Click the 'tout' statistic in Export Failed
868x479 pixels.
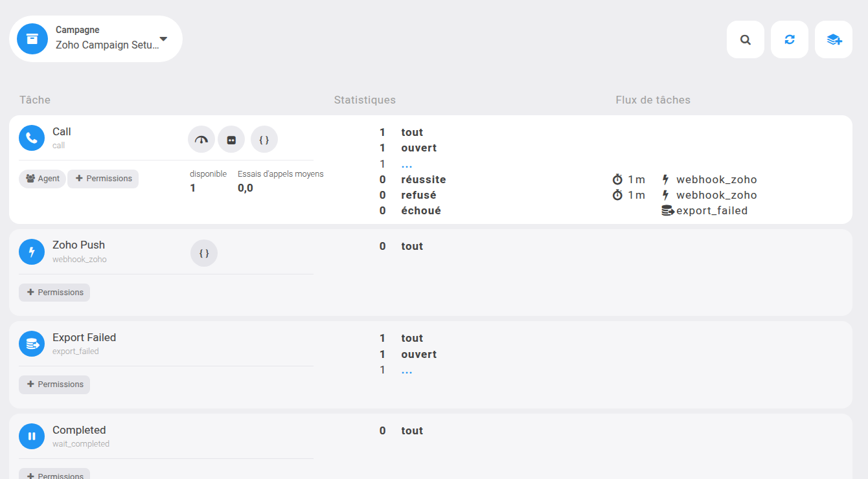(x=412, y=338)
